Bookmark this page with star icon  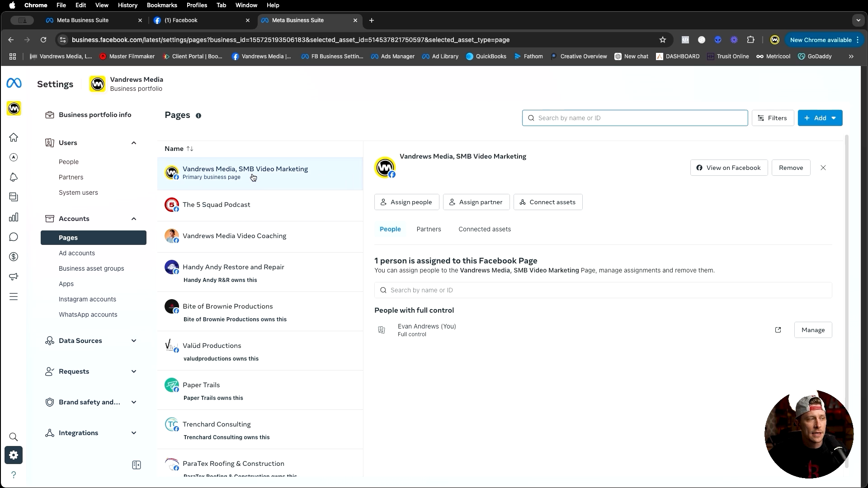pyautogui.click(x=663, y=40)
